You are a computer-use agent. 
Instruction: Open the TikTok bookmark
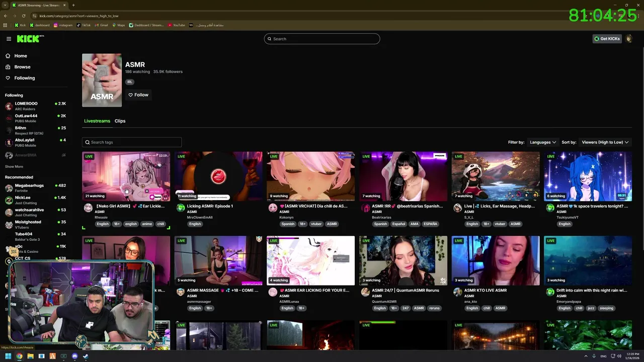[x=84, y=25]
